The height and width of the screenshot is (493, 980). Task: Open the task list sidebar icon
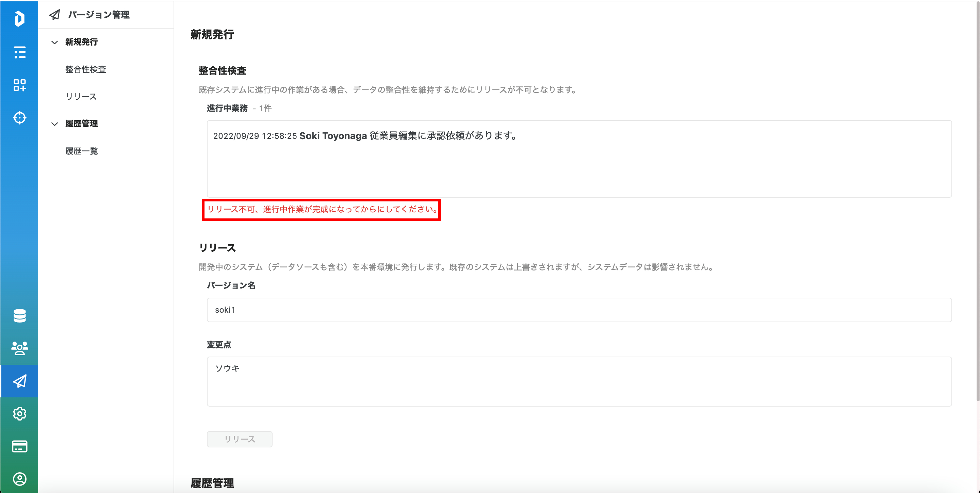point(19,52)
